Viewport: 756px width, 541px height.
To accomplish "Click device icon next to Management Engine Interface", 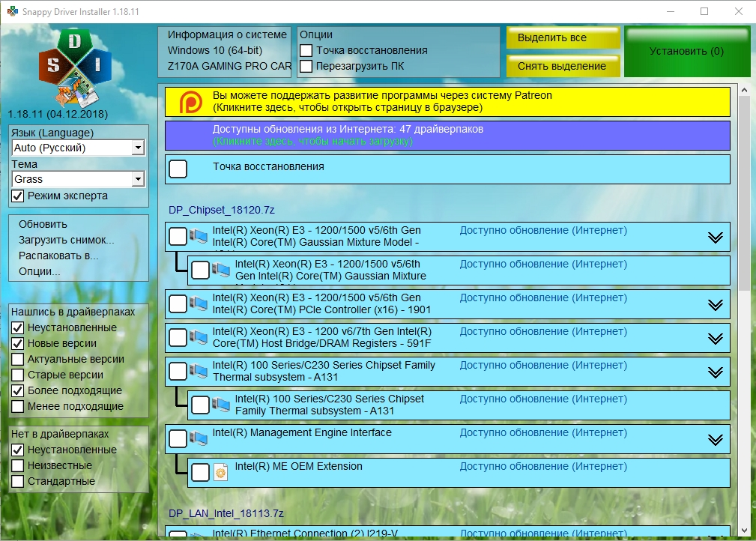I will click(199, 438).
